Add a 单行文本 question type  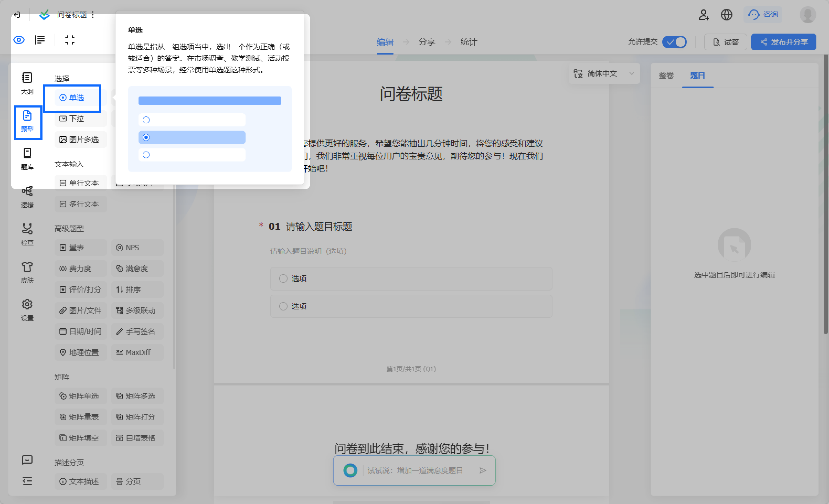(x=81, y=183)
